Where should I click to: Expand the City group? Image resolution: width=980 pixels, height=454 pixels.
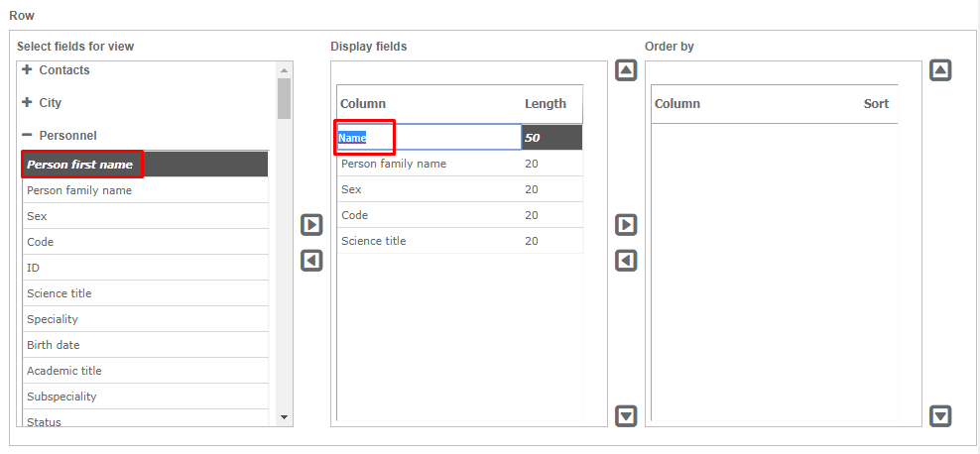(27, 103)
